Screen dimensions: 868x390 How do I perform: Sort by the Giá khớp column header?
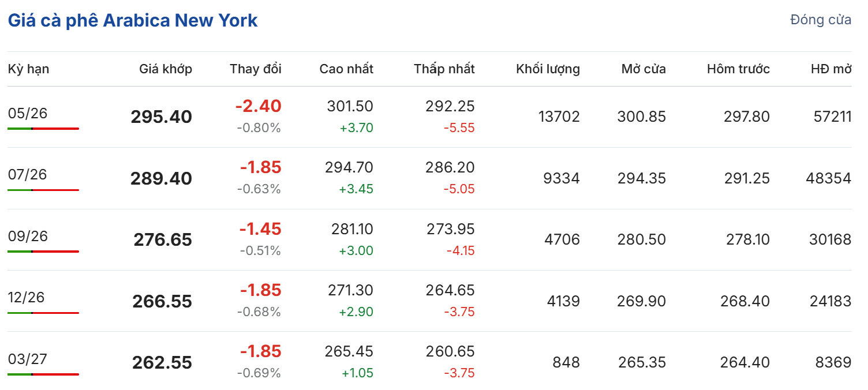(x=166, y=69)
